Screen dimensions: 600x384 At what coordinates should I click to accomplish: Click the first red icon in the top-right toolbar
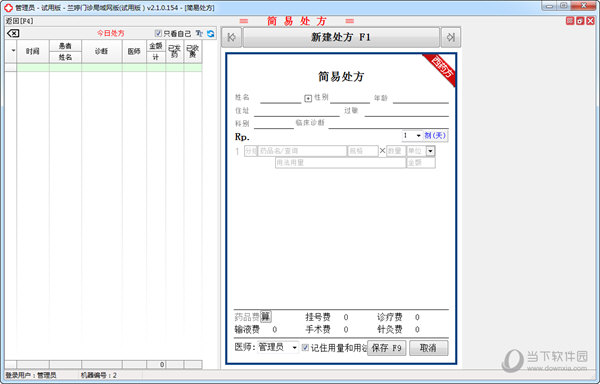click(570, 21)
